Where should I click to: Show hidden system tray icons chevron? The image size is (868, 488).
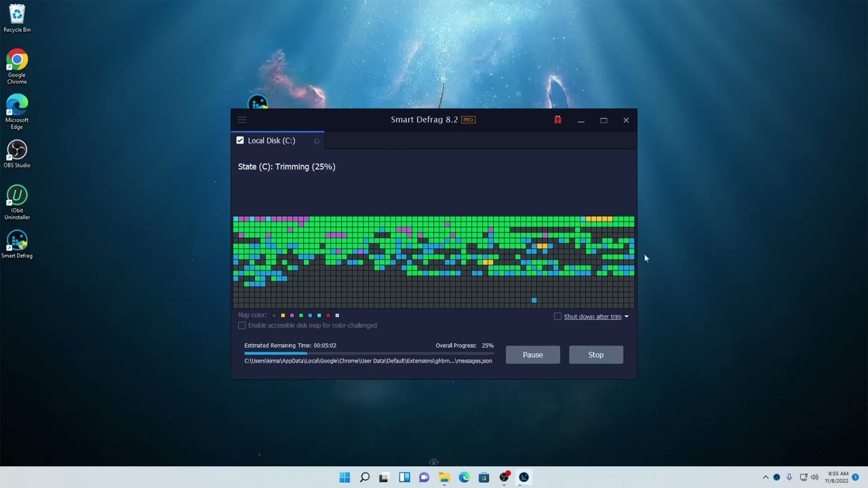click(x=766, y=477)
